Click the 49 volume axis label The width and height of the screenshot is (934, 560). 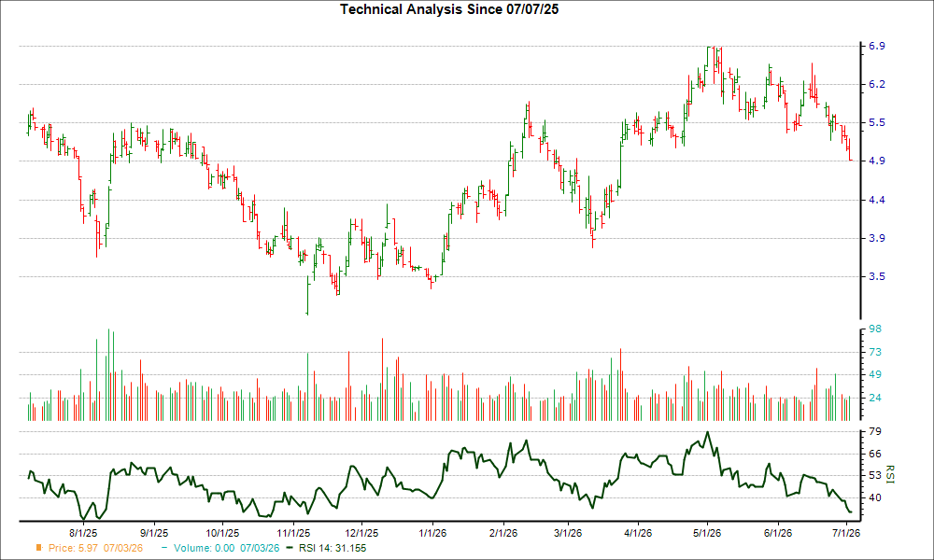875,375
